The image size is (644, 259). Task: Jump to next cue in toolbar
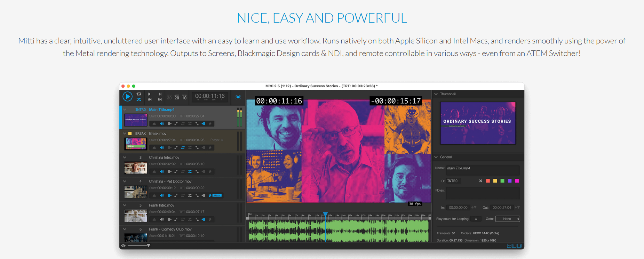point(160,94)
